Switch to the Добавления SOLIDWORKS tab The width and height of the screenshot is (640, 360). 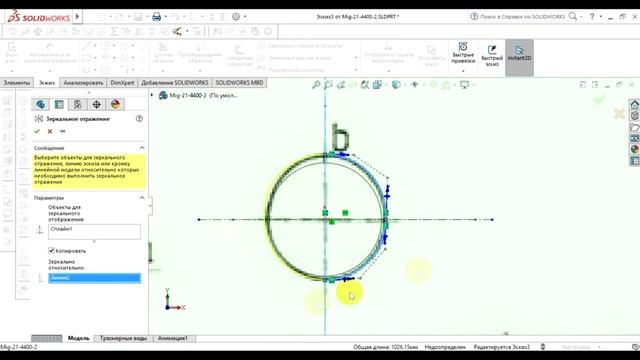coord(175,82)
